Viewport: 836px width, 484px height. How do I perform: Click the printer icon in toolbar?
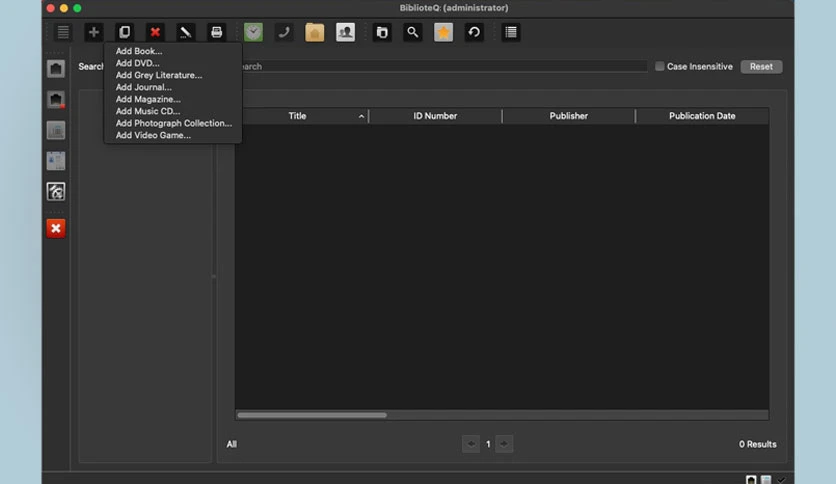pos(216,32)
